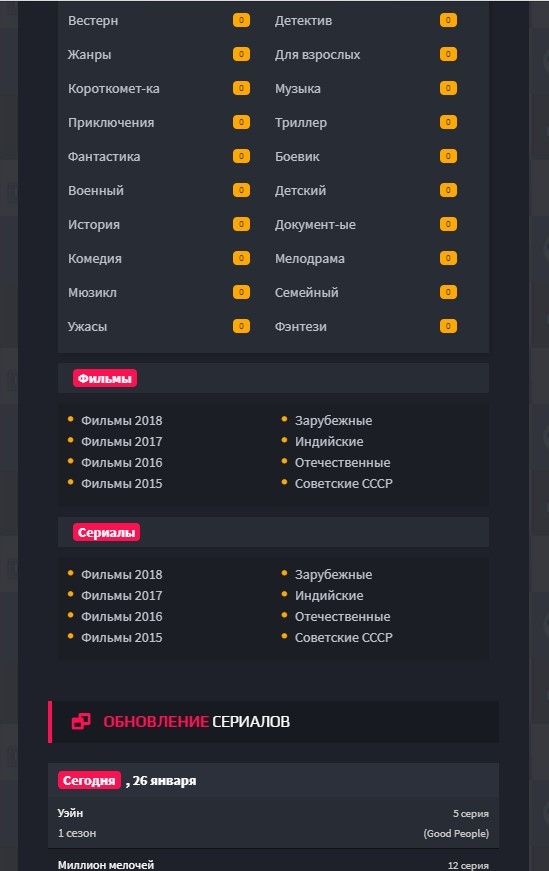Image resolution: width=549 pixels, height=871 pixels.
Task: Open Советские СССР under the Сериалы section
Action: pyautogui.click(x=343, y=638)
